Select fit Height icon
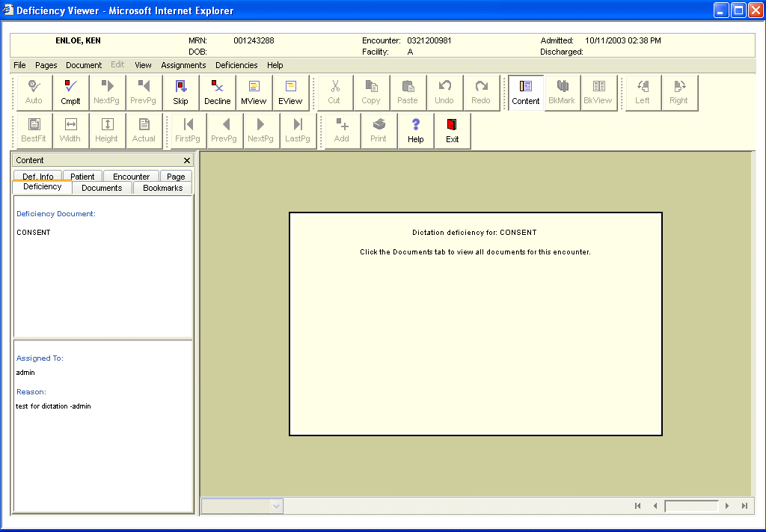The height and width of the screenshot is (532, 766). coord(107,131)
